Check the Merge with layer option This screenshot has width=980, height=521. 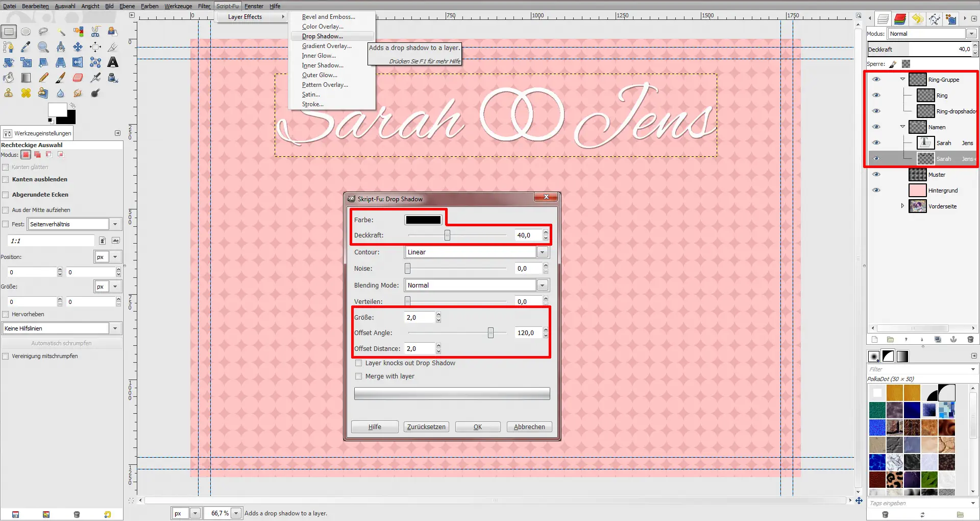coord(359,376)
